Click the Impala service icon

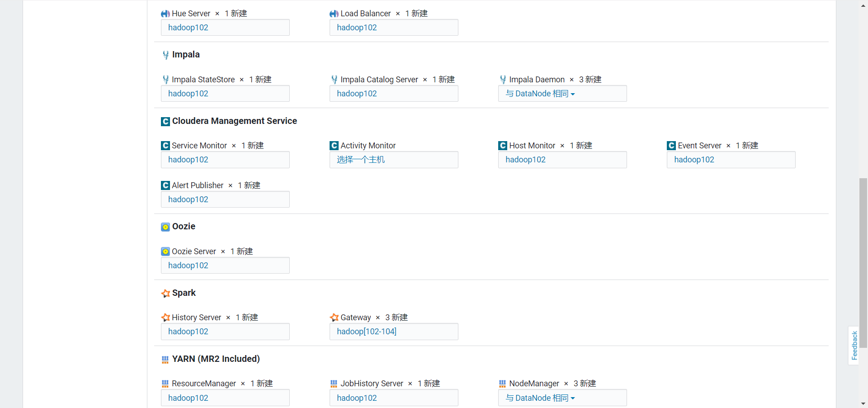pyautogui.click(x=165, y=55)
